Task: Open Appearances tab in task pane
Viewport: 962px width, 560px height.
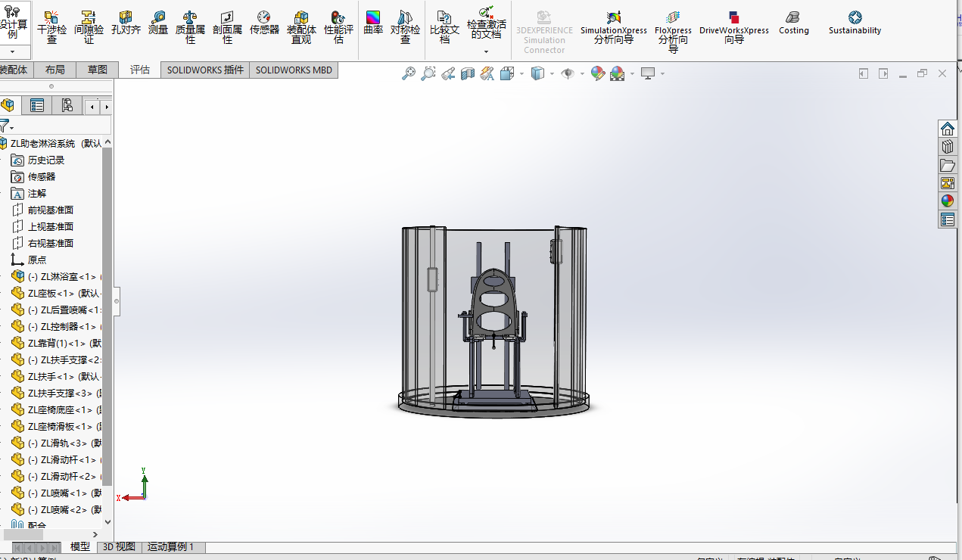Action: coord(948,201)
